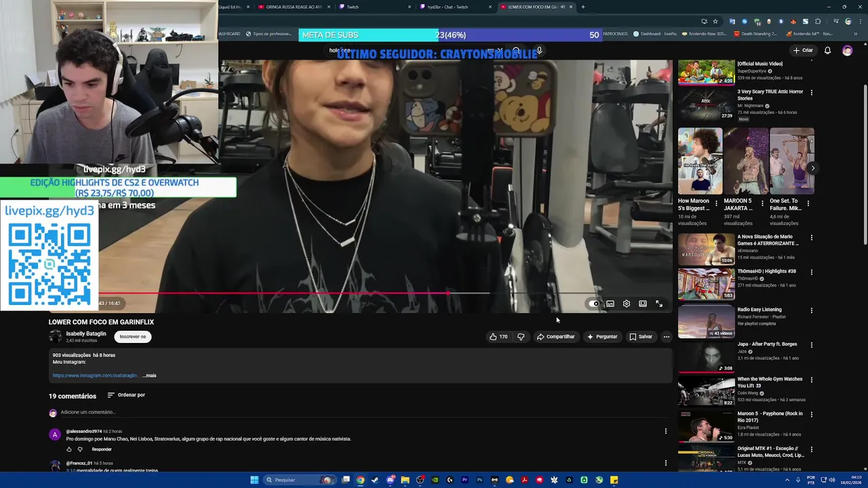Open Isabelly Bataglin channel name

(x=86, y=334)
